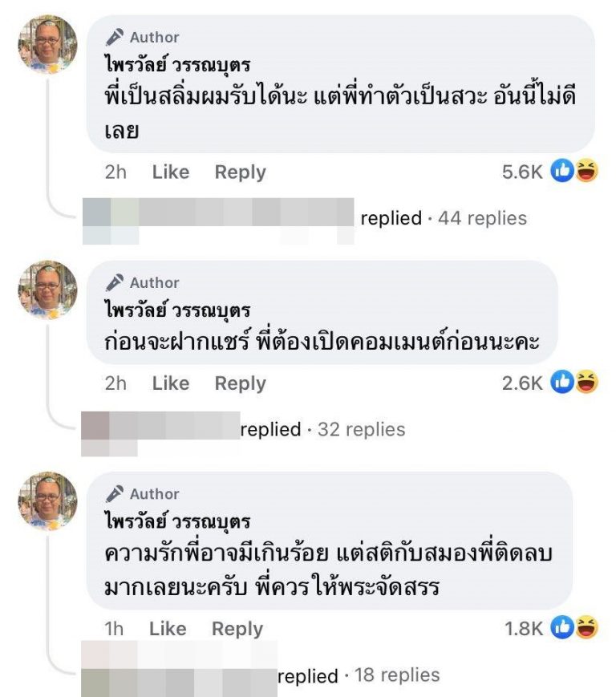Open the author name on second comment
Image resolution: width=616 pixels, height=697 pixels.
click(x=178, y=310)
